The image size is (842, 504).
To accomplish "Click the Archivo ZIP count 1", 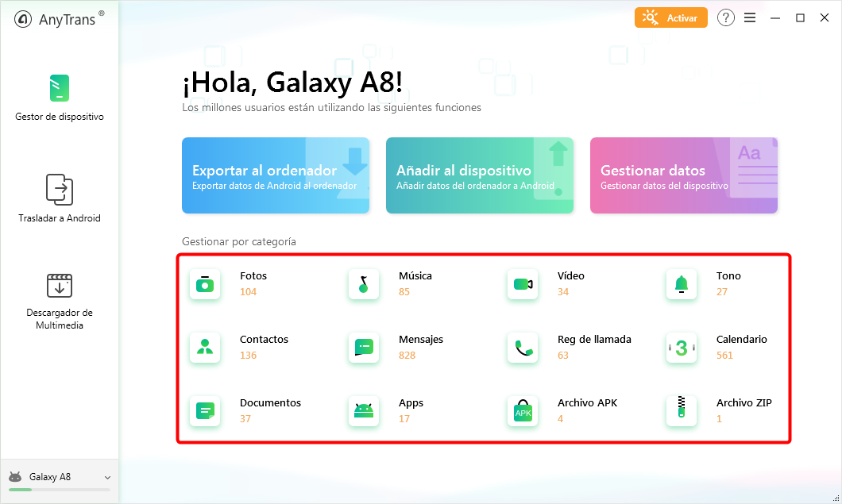I will coord(719,418).
